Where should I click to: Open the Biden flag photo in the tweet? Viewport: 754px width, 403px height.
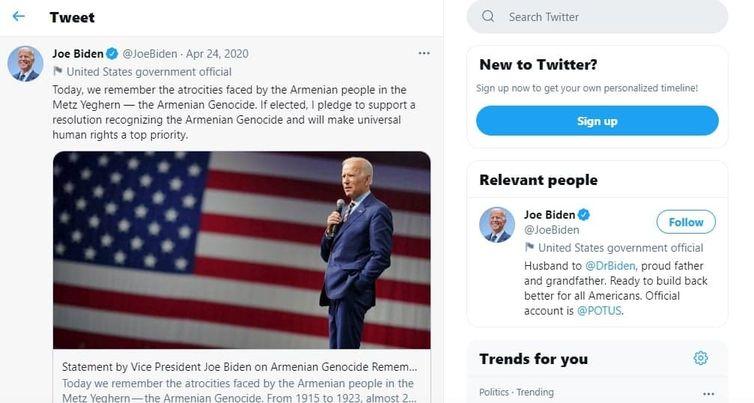click(241, 250)
